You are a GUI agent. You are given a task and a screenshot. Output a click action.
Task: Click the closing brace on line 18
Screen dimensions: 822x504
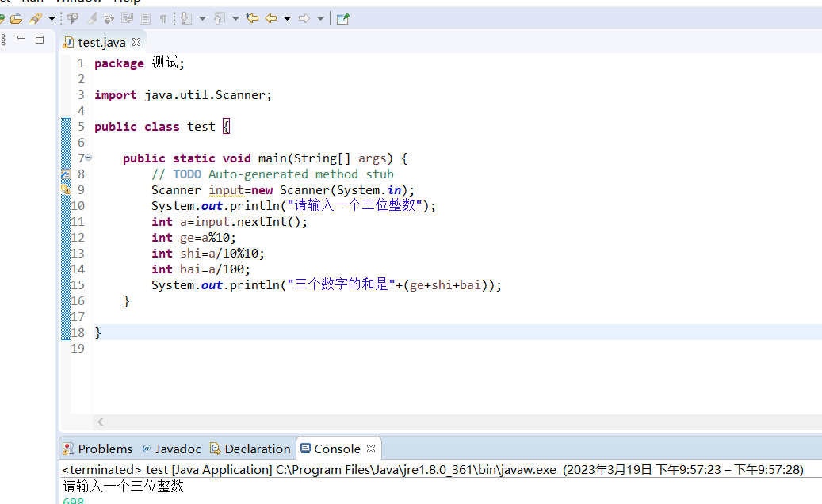click(x=97, y=333)
